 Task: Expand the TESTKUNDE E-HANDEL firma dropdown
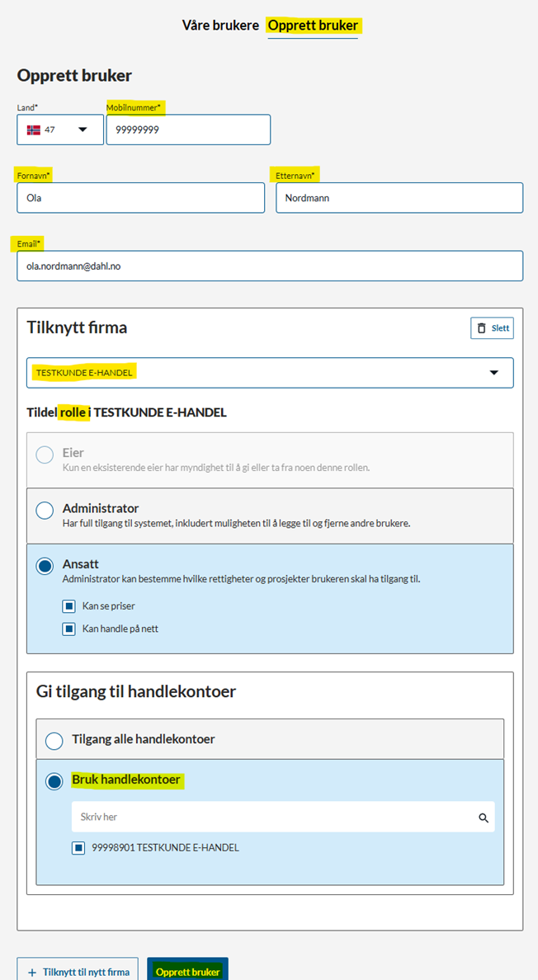tap(494, 373)
